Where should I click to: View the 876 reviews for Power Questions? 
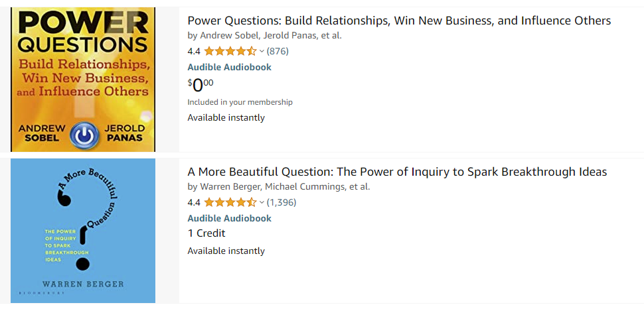point(278,51)
